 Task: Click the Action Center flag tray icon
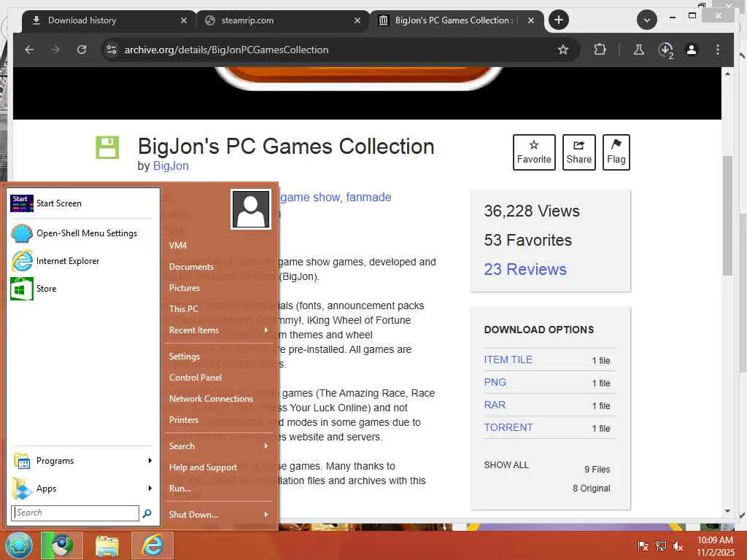click(643, 546)
